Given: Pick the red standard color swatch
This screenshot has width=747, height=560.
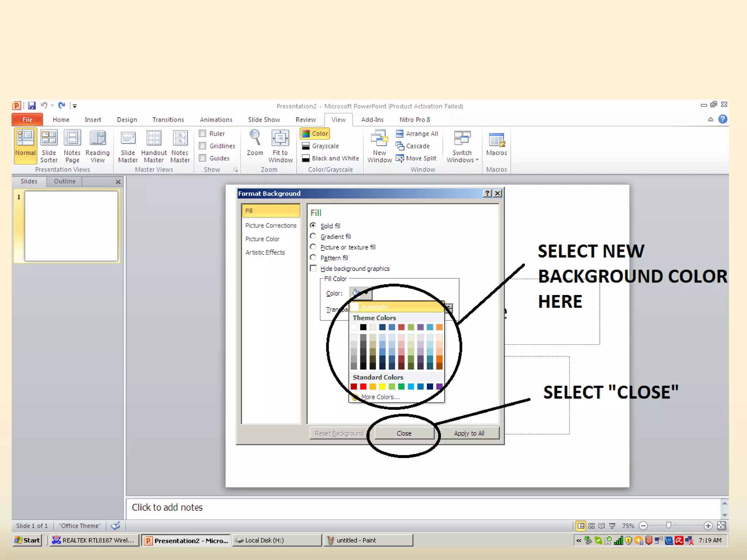Looking at the screenshot, I should click(363, 386).
